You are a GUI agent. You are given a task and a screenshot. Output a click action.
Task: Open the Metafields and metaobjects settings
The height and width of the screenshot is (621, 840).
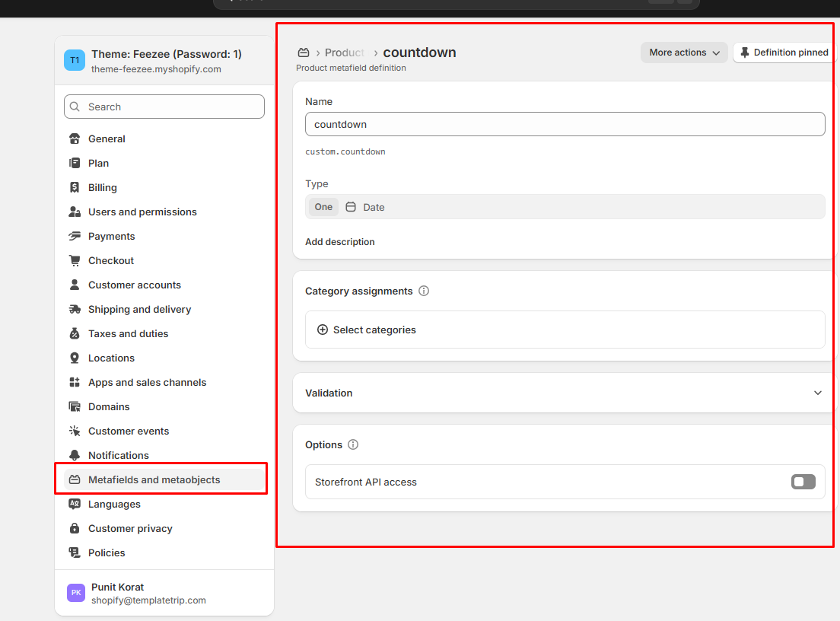click(154, 479)
